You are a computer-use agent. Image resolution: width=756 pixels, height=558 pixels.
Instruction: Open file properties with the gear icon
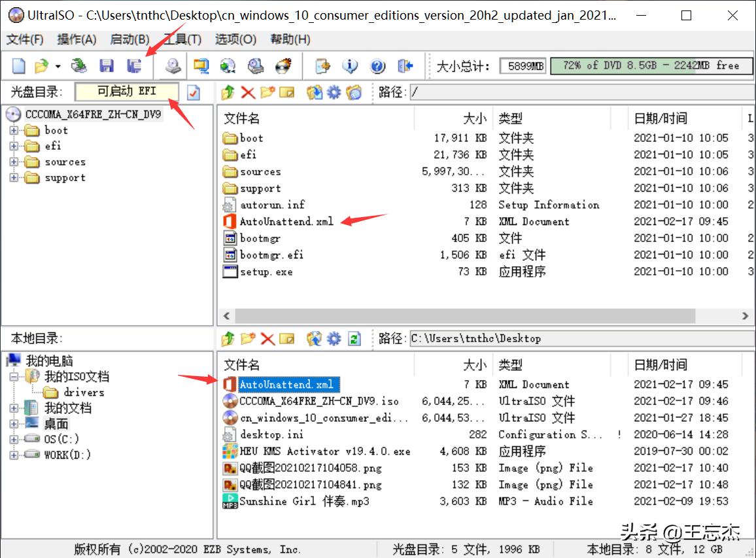[333, 93]
